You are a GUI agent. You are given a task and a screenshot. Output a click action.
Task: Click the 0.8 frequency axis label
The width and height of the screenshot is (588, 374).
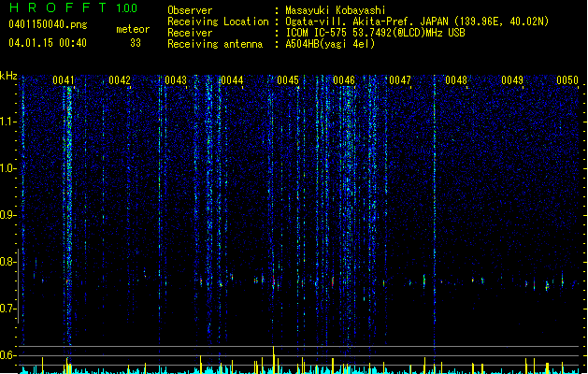[8, 262]
